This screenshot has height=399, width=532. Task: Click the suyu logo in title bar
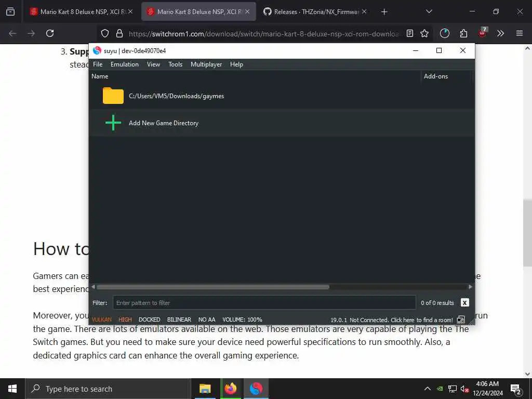coord(97,50)
